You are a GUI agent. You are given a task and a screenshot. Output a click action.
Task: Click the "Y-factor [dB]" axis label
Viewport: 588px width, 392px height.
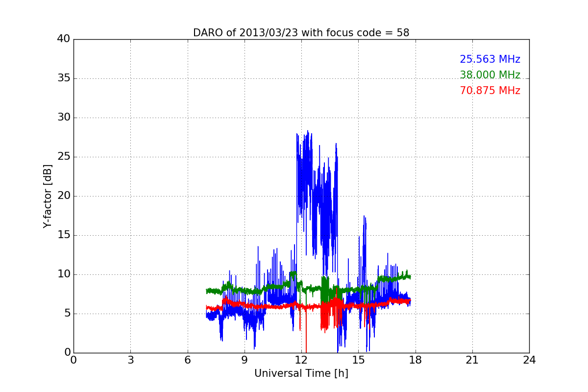tap(48, 196)
